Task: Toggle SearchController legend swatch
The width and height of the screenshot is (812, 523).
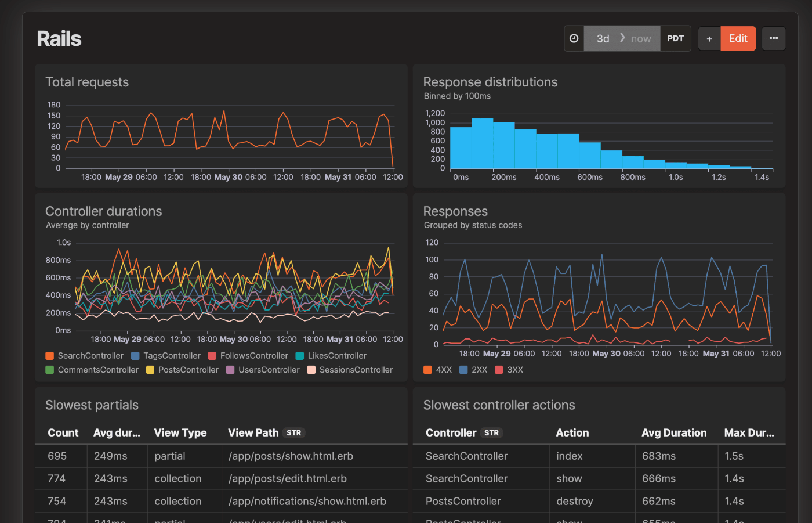Action: click(50, 356)
